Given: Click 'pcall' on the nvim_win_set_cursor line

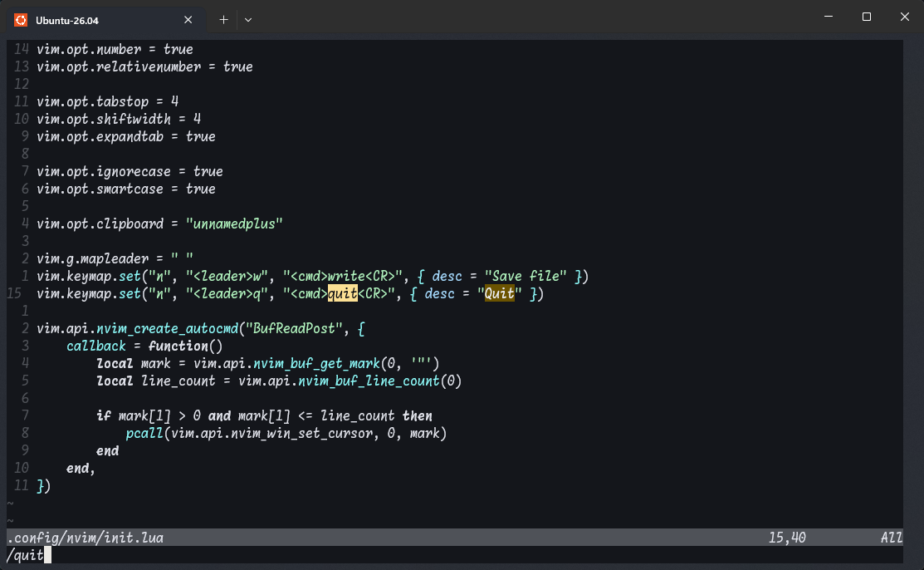Looking at the screenshot, I should [x=144, y=433].
